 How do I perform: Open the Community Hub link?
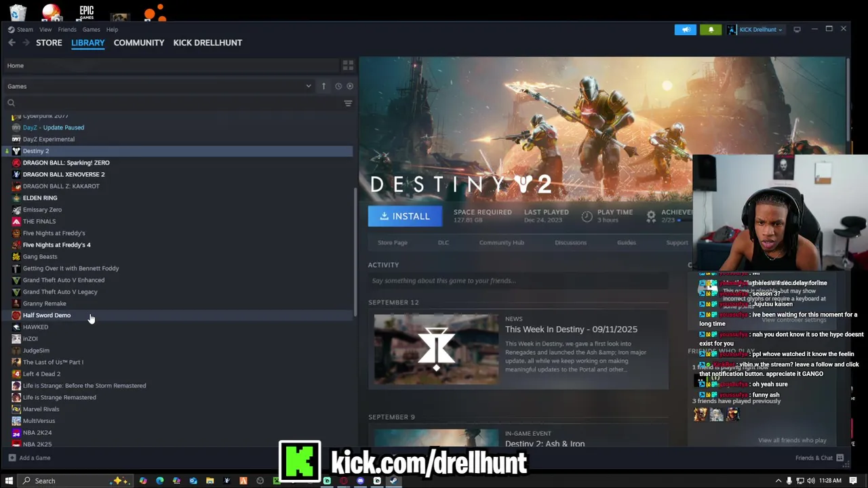[x=502, y=243]
